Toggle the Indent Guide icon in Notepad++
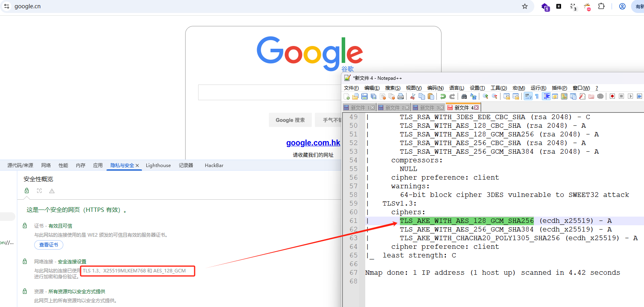Viewport: 644px width, 307px height. pos(546,96)
